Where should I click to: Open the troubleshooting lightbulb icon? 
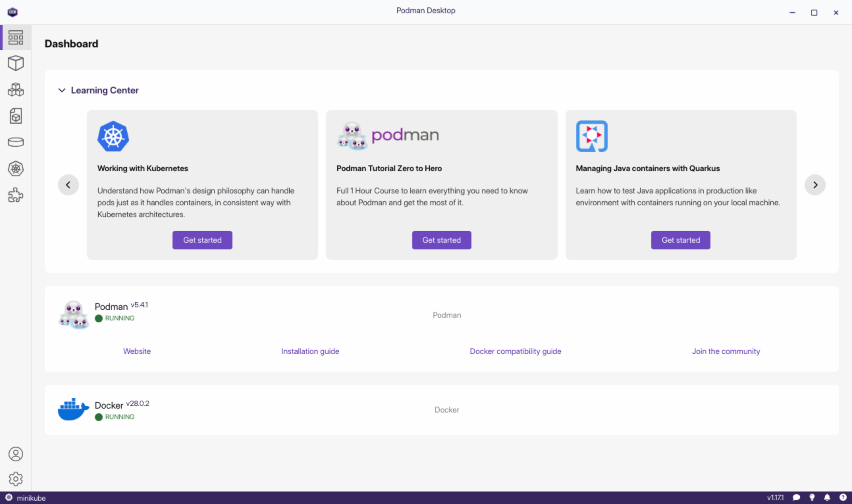point(812,497)
